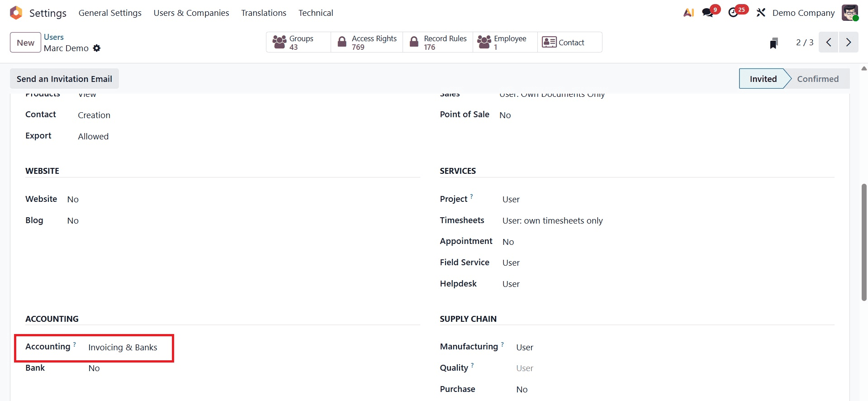Open the Employee smart button
The image size is (868, 401).
coord(504,42)
